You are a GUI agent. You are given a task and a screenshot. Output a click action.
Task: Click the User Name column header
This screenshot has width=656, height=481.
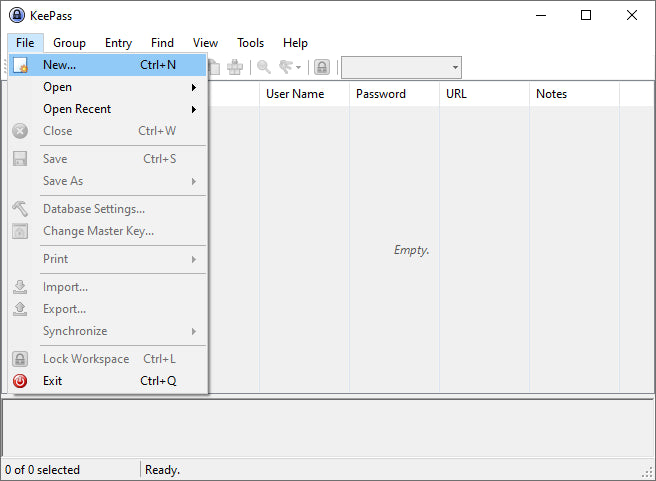pos(304,94)
